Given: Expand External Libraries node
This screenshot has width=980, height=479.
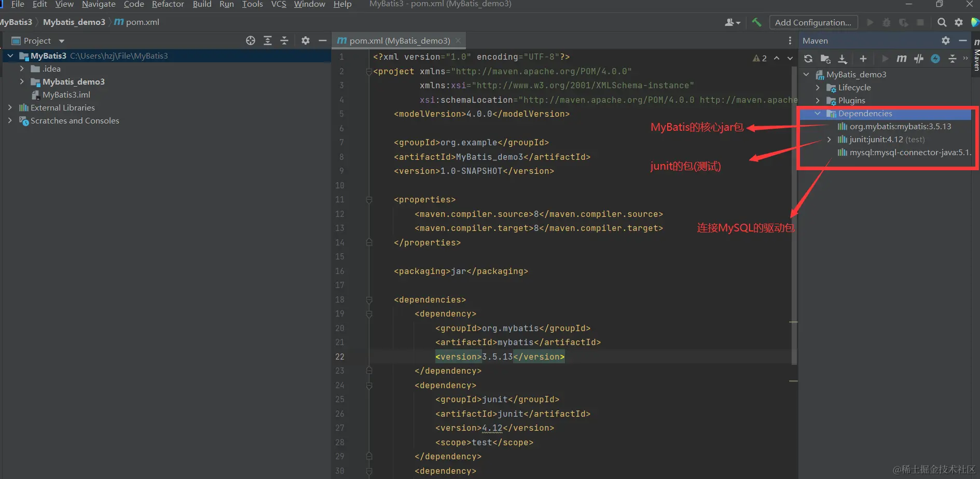Looking at the screenshot, I should click(10, 107).
